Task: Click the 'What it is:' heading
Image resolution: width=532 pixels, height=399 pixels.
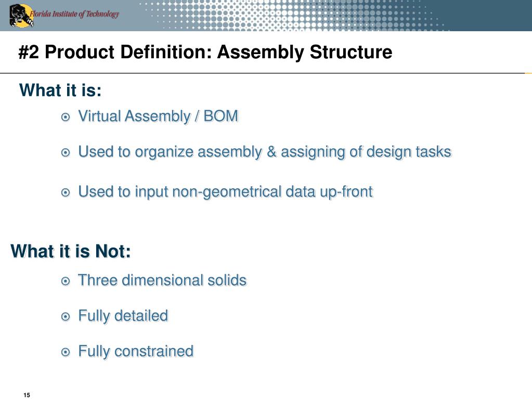Action: pyautogui.click(x=60, y=90)
